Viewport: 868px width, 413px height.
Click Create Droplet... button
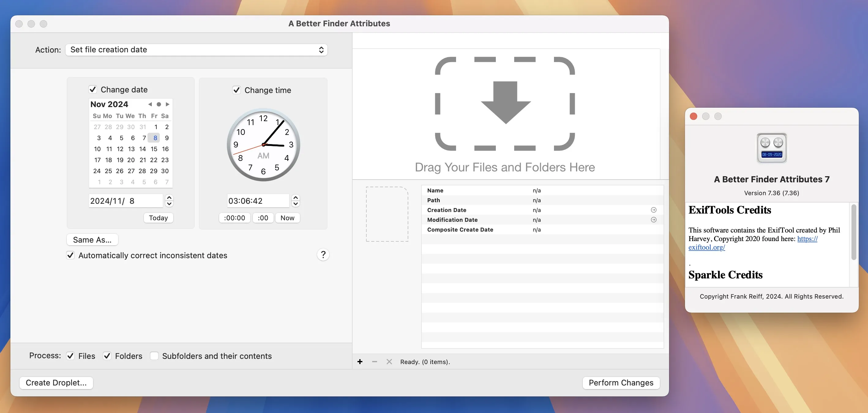[56, 383]
